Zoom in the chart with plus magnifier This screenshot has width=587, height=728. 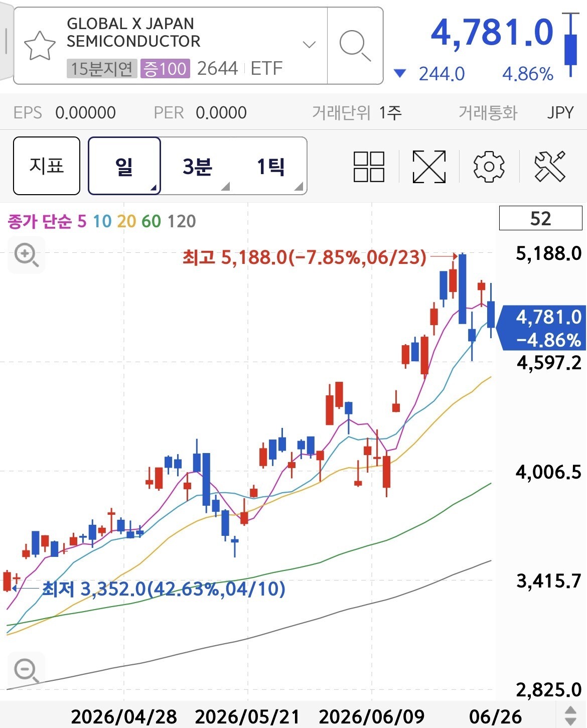point(27,255)
